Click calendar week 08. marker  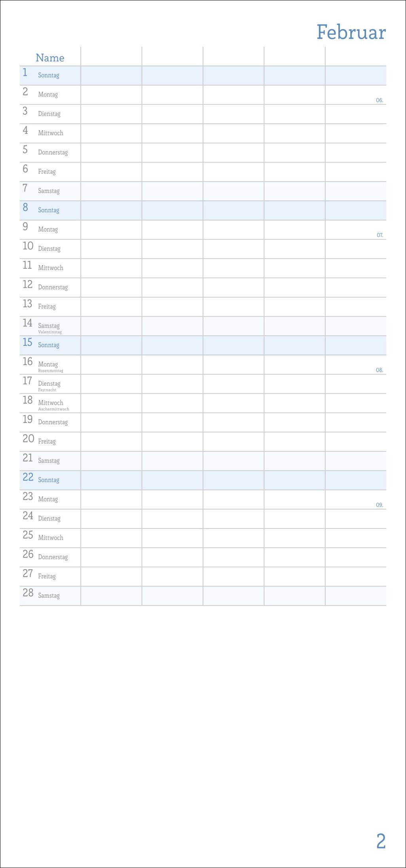[379, 370]
